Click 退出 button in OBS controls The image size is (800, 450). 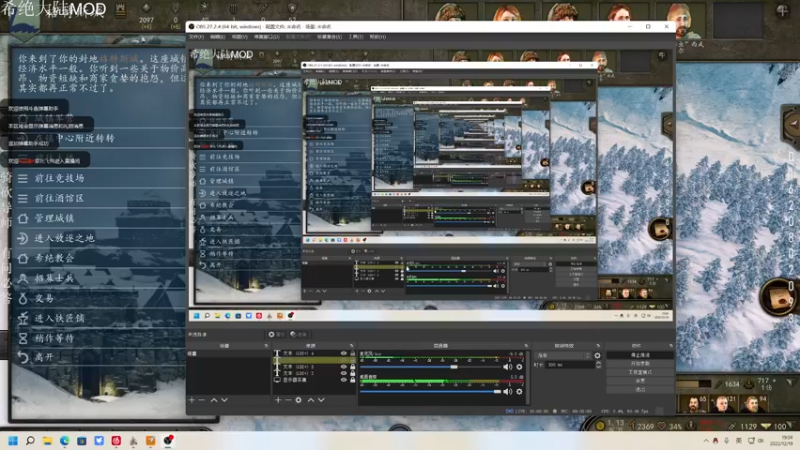point(640,389)
